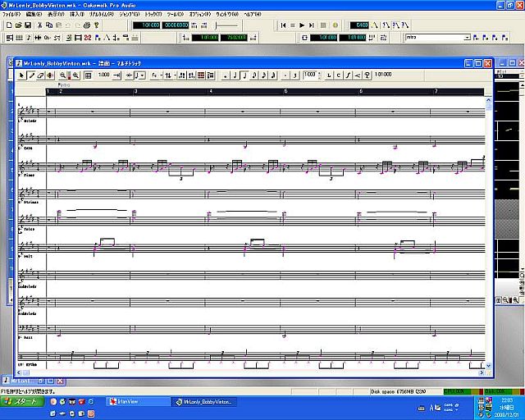Rewind to start in transport bar
The image size is (525, 420).
(283, 25)
